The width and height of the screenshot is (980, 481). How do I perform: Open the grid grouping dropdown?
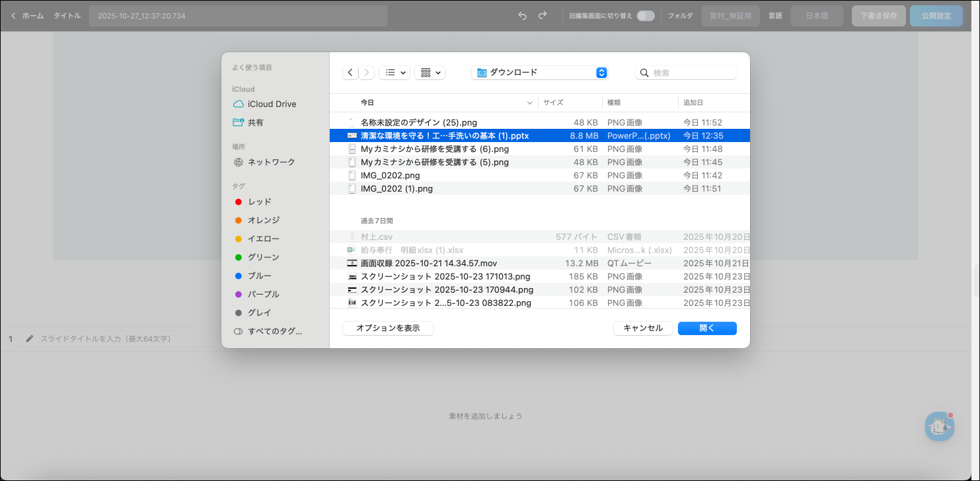pyautogui.click(x=430, y=73)
